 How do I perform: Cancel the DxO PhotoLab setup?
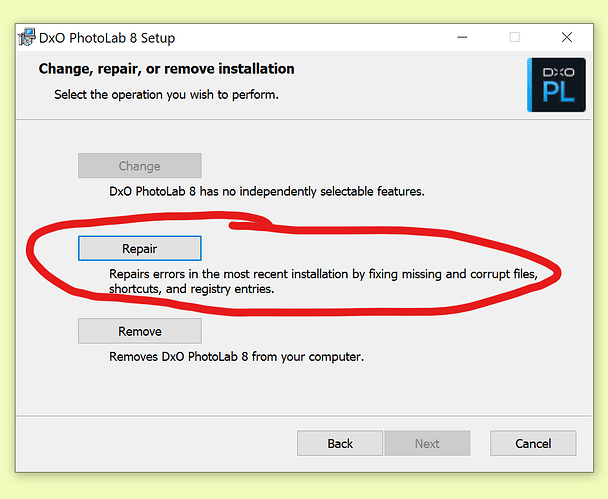click(533, 443)
